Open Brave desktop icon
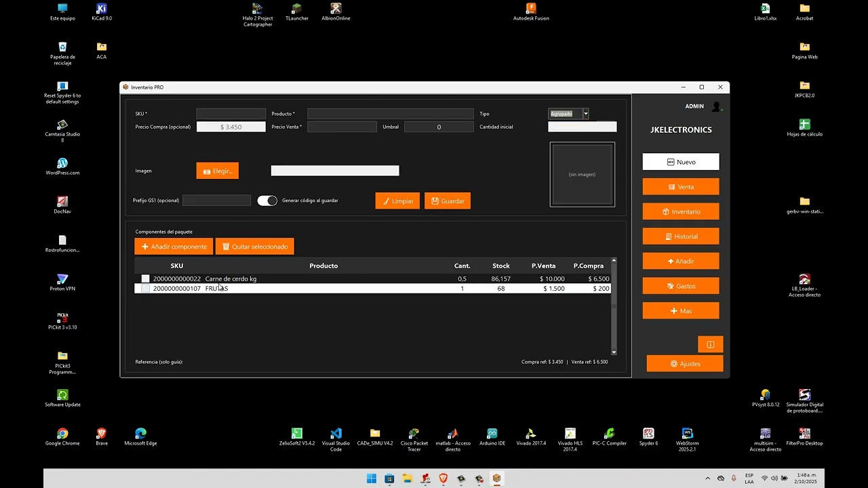This screenshot has width=868, height=488. (102, 437)
